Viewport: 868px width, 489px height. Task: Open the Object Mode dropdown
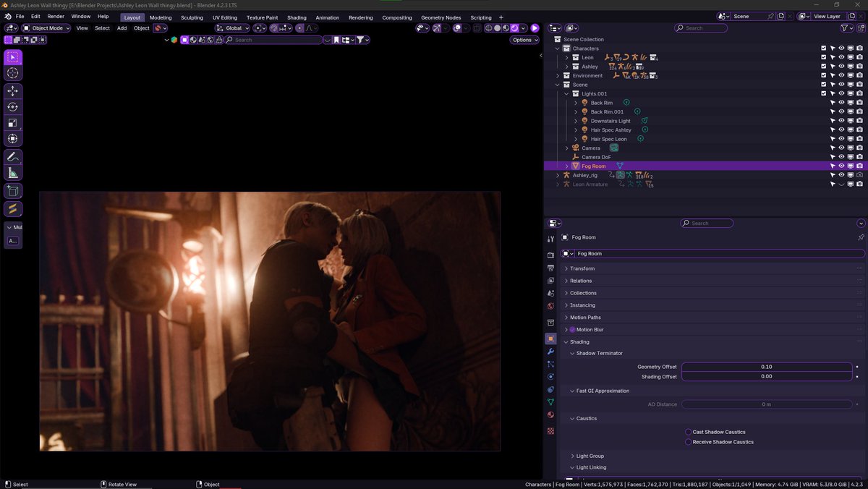click(x=47, y=28)
